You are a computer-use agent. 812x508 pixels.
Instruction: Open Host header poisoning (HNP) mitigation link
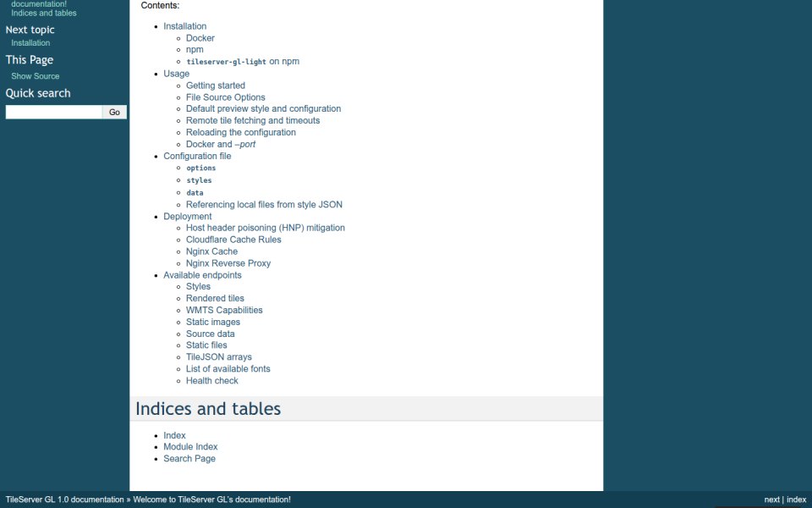click(x=265, y=228)
